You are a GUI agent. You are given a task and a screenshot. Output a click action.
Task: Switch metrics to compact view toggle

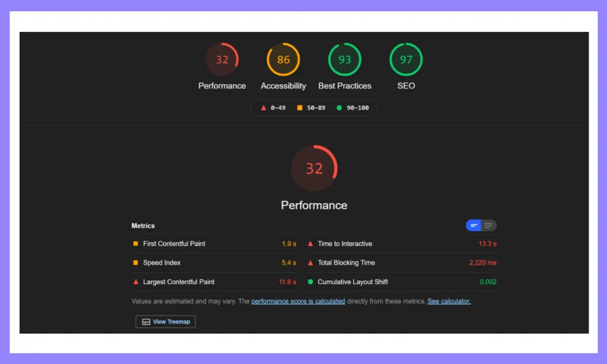point(474,225)
